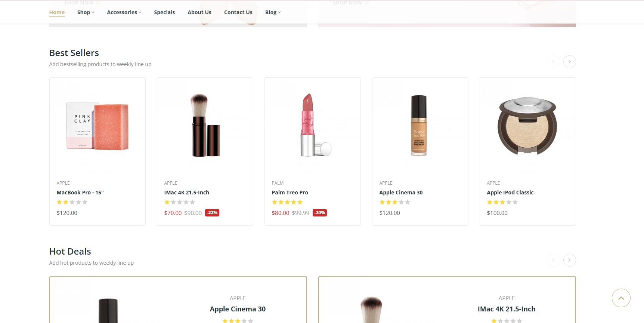Viewport: 644px width, 323px height.
Task: Open the MacBook Pro - 15" product link
Action: (80, 193)
